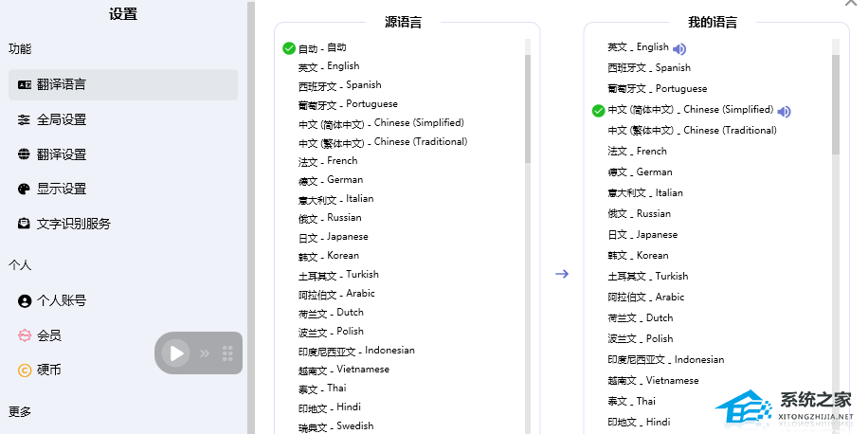Open 翻译设置 translation settings
Image resolution: width=868 pixels, height=434 pixels.
(x=62, y=154)
